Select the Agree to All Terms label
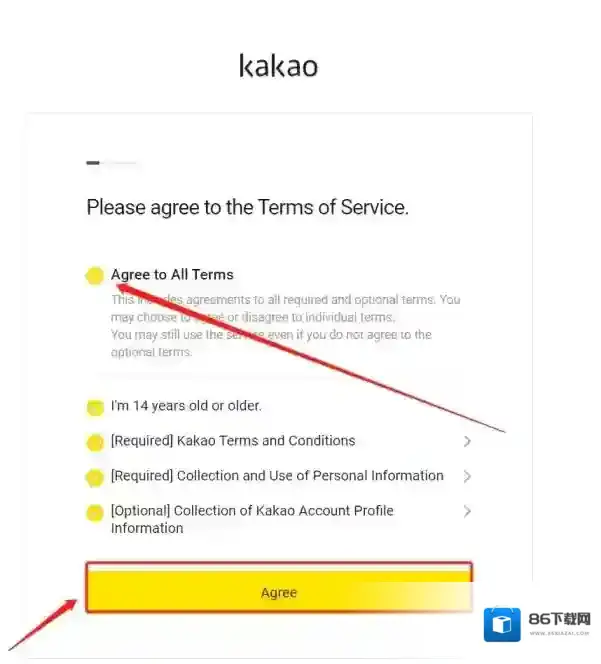 click(x=172, y=275)
